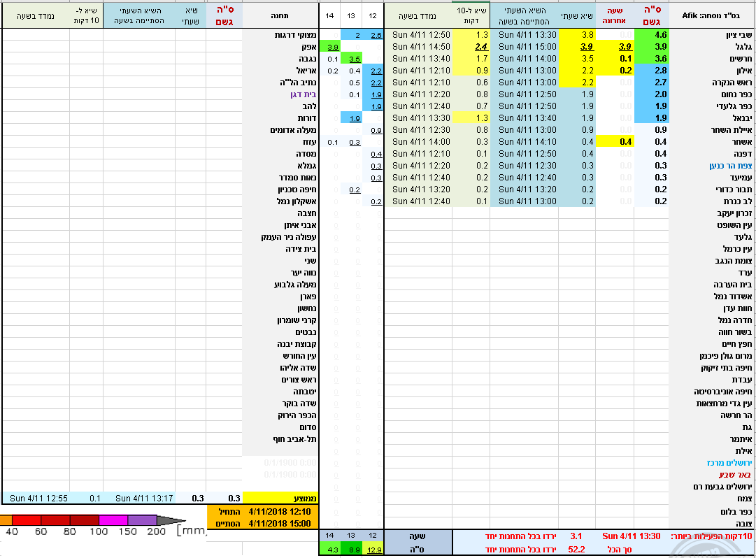This screenshot has height=558, width=756.
Task: Click the purple legend swatch between 150 and 200
Action: [x=142, y=520]
